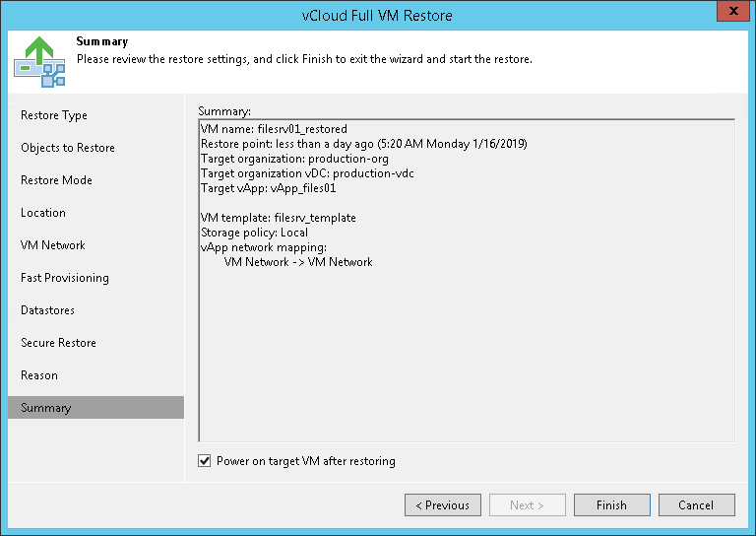Open the Secure Restore step
Image resolution: width=756 pixels, height=536 pixels.
pyautogui.click(x=58, y=343)
